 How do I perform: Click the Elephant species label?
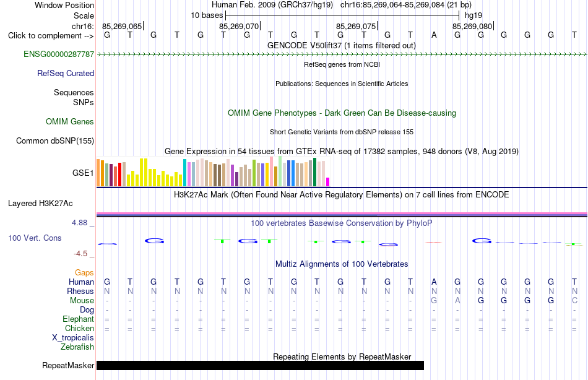click(x=79, y=319)
